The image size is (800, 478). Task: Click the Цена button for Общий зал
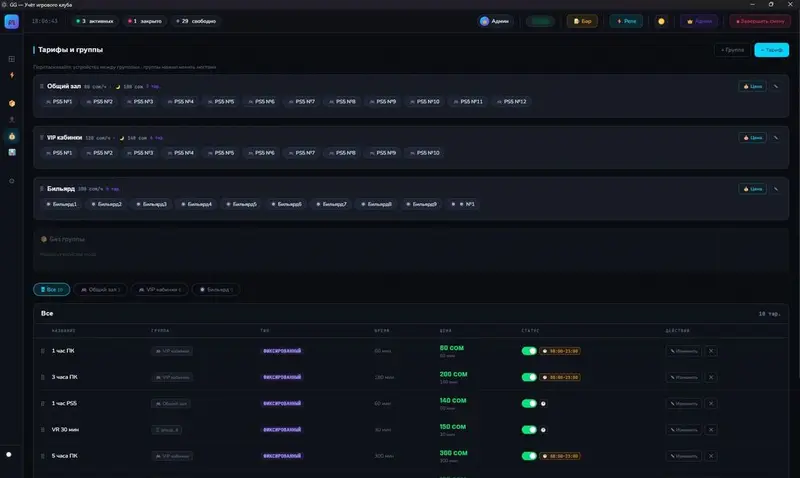(753, 87)
